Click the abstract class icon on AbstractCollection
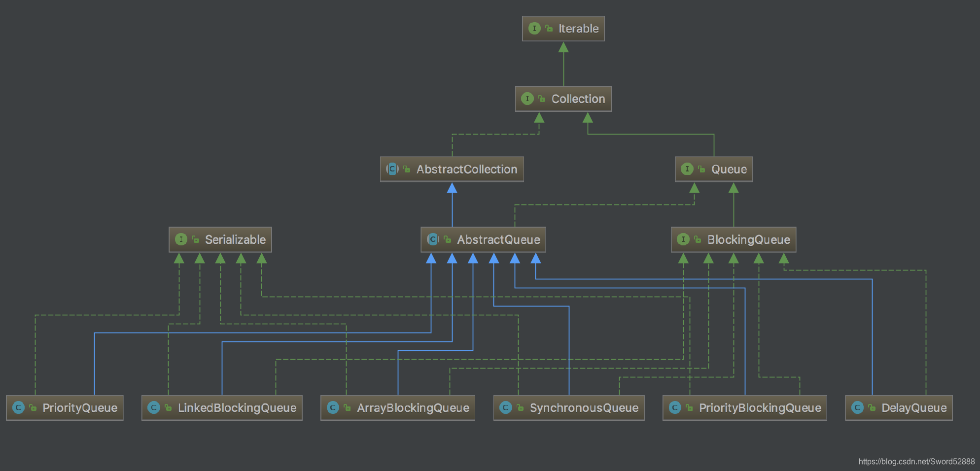The image size is (980, 471). 392,169
